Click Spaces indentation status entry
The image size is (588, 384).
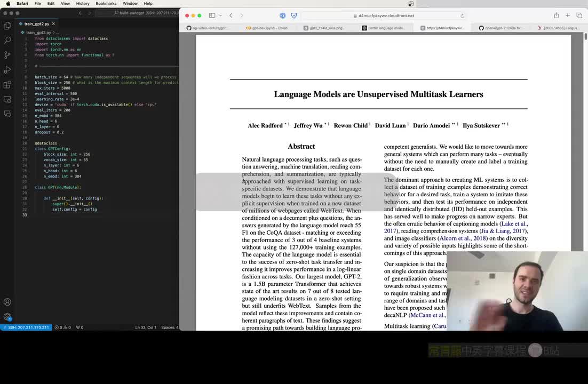click(170, 327)
